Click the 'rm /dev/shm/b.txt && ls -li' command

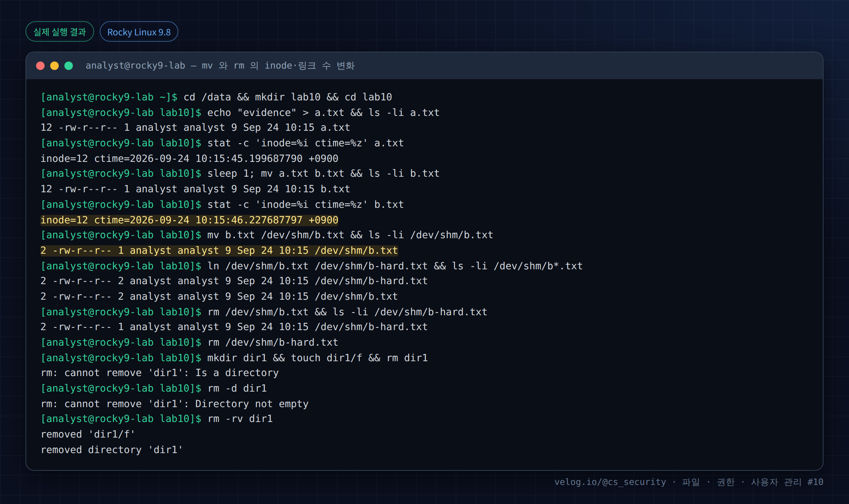pyautogui.click(x=264, y=312)
